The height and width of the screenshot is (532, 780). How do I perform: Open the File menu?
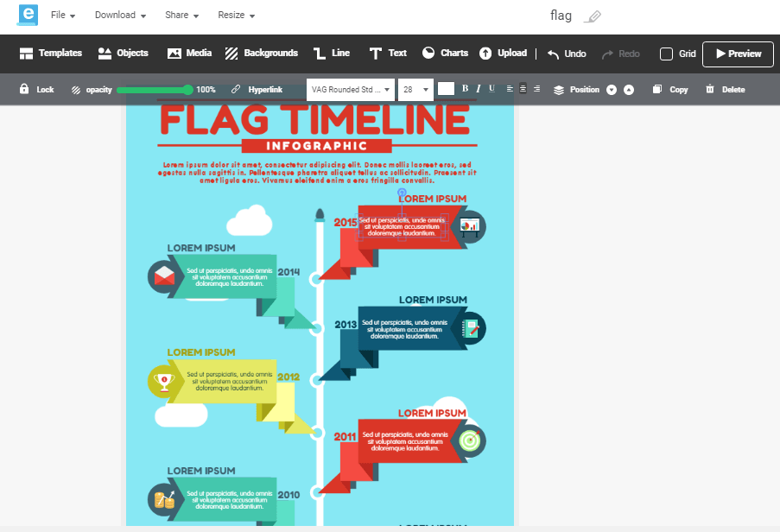(63, 16)
